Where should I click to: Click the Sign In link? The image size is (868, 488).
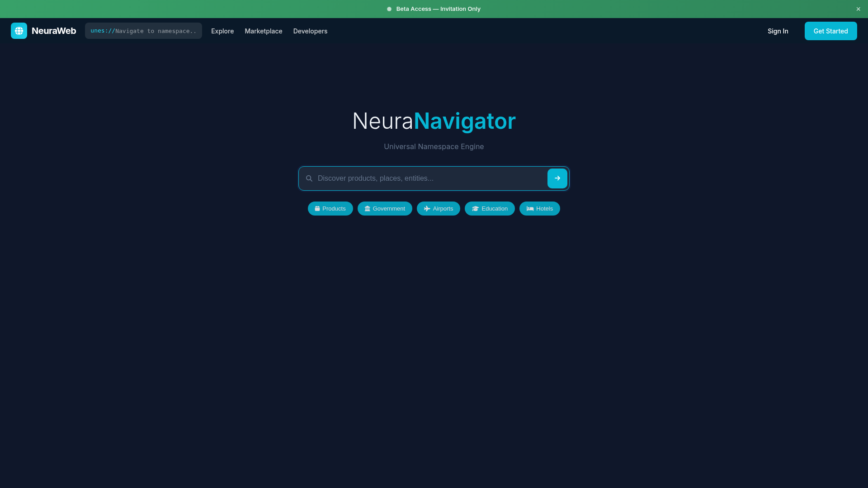tap(778, 31)
